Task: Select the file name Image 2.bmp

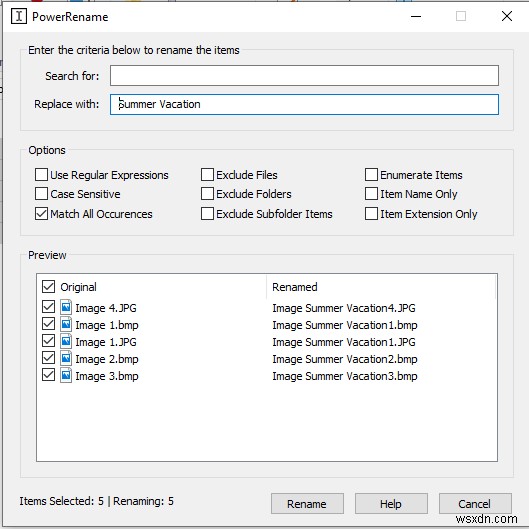Action: (107, 359)
